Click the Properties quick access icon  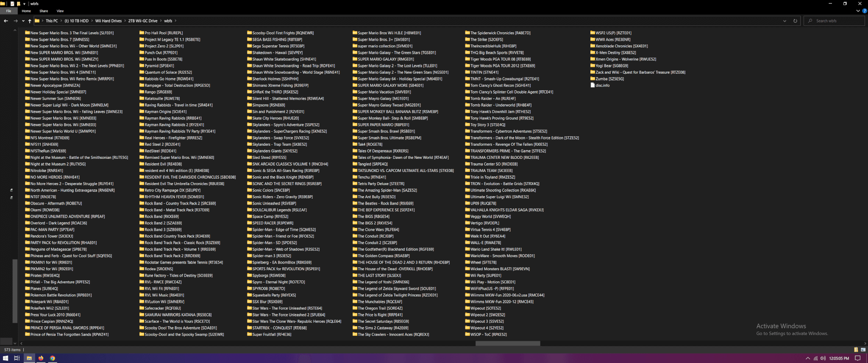point(12,4)
